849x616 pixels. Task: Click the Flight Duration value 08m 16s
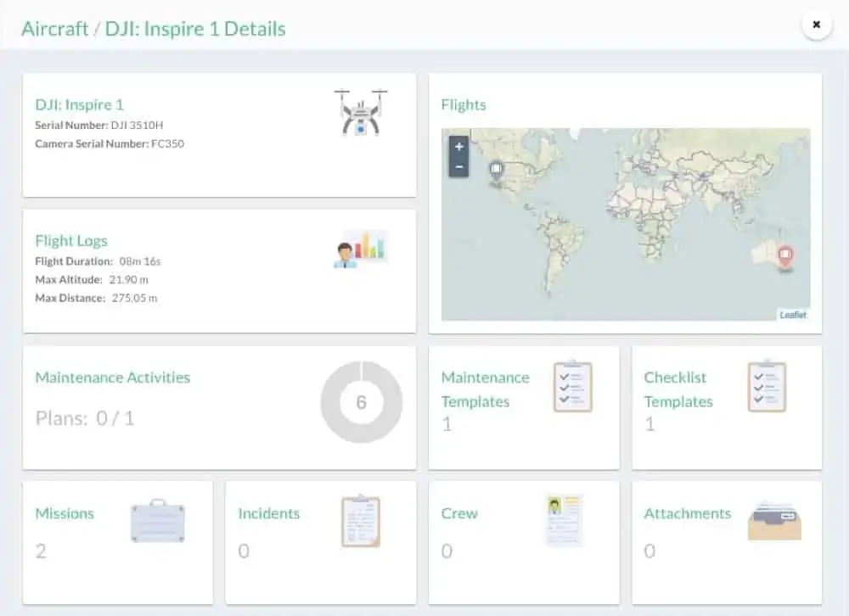[x=140, y=260]
